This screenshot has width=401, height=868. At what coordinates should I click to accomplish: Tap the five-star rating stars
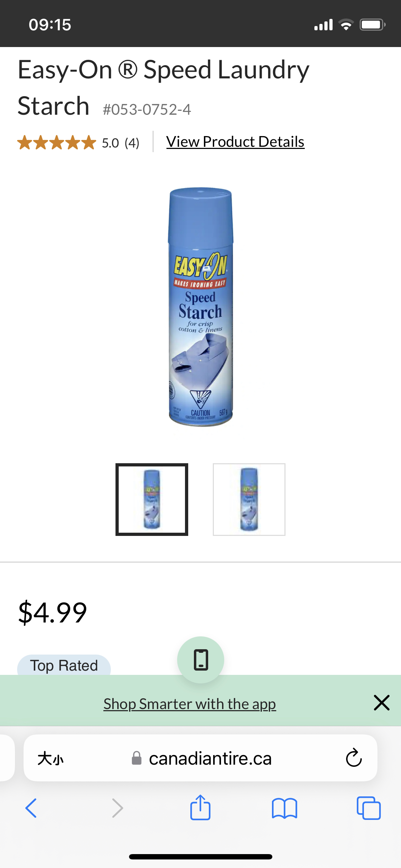(x=57, y=143)
